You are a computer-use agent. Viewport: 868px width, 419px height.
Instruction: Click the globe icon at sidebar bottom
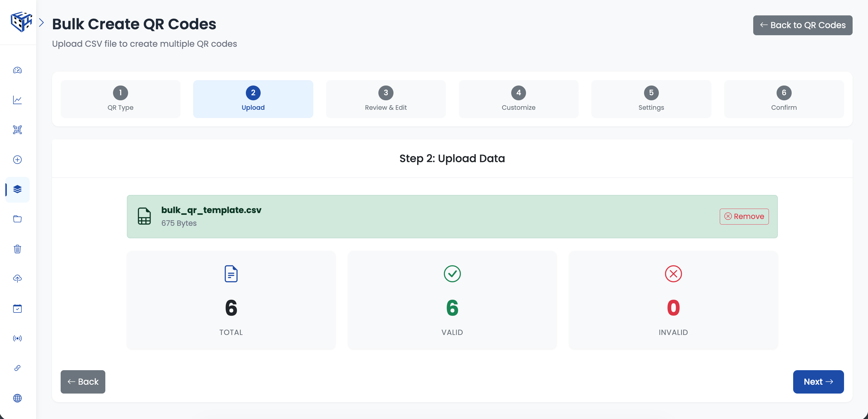point(17,398)
